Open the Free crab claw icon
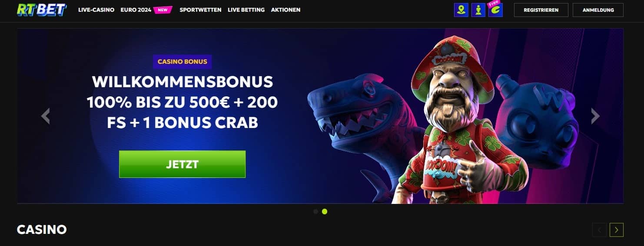This screenshot has width=644, height=246. pos(495,9)
